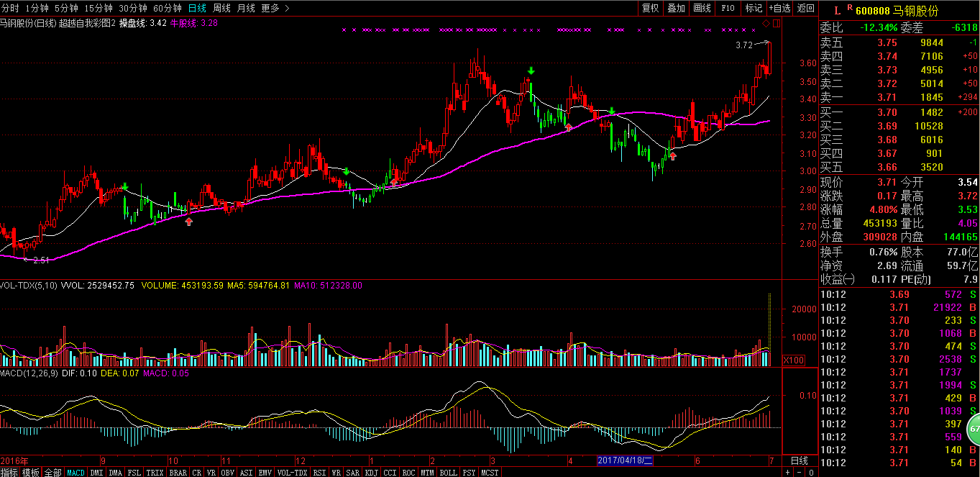Click the split-panel icon beside the diamond
The image size is (980, 477).
[777, 23]
